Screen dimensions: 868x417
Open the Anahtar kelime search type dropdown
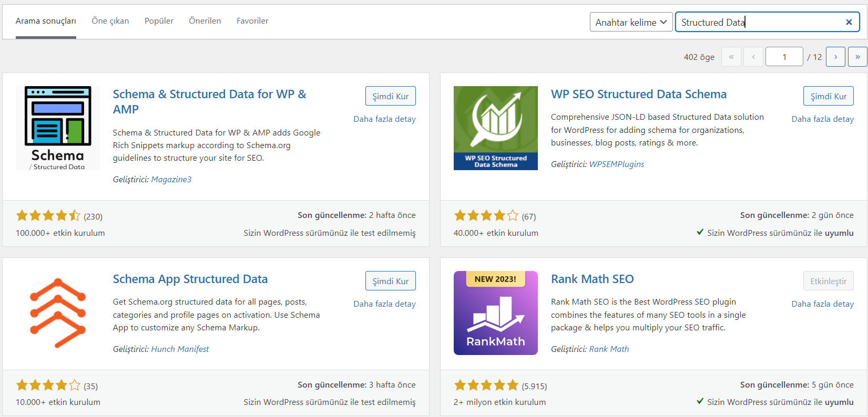point(631,22)
